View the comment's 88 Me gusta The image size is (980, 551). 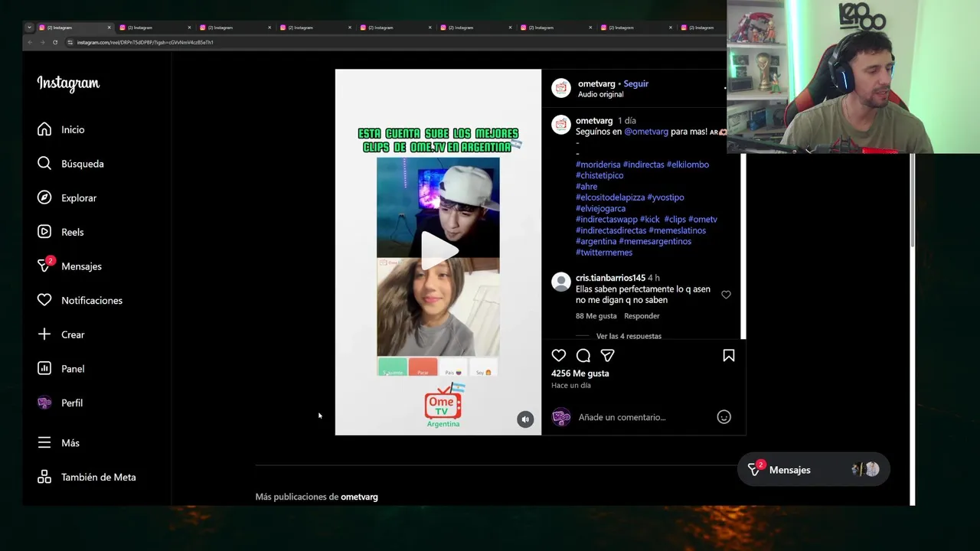pos(596,316)
